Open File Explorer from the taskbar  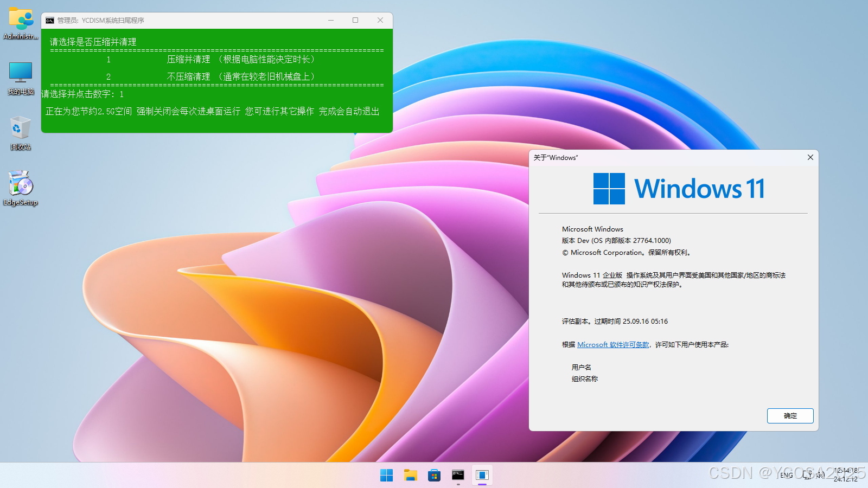410,476
